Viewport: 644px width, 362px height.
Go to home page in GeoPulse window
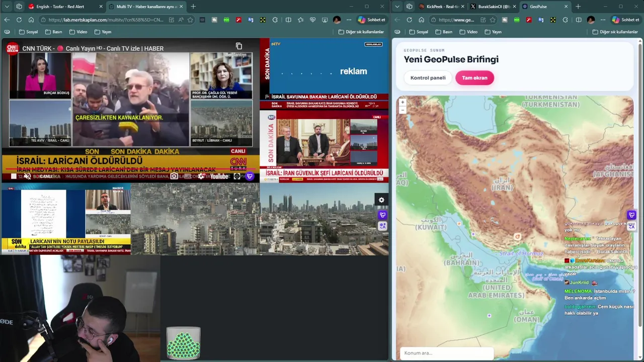point(421,20)
